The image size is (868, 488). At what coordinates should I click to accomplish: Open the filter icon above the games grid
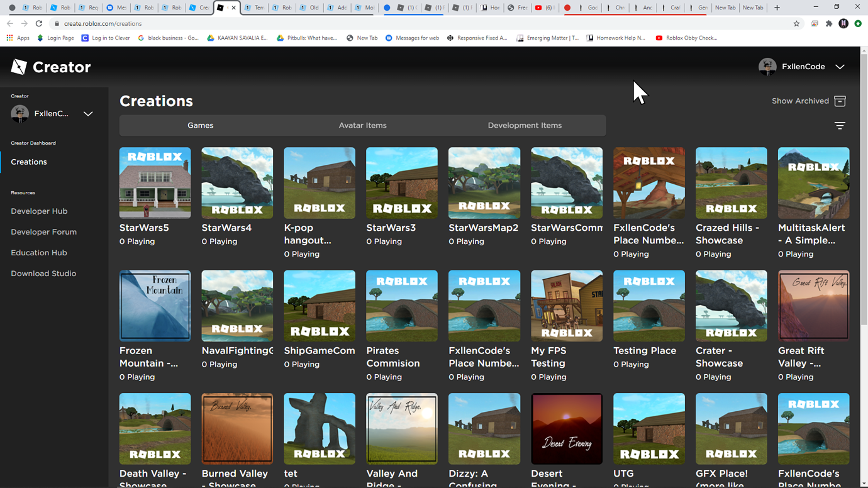click(840, 125)
